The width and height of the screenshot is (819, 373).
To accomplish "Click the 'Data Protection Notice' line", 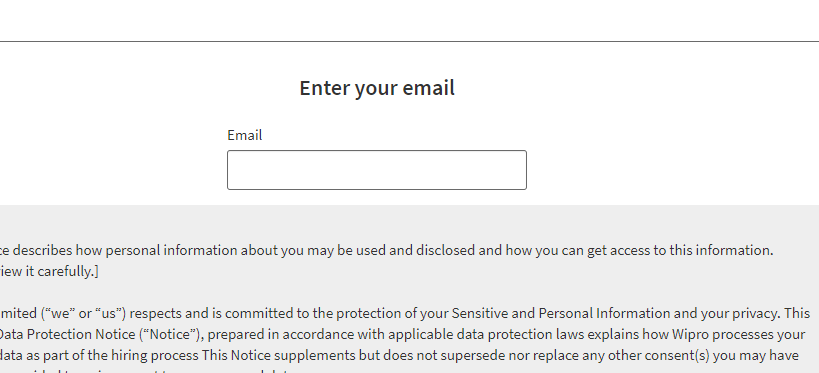I will [x=403, y=334].
